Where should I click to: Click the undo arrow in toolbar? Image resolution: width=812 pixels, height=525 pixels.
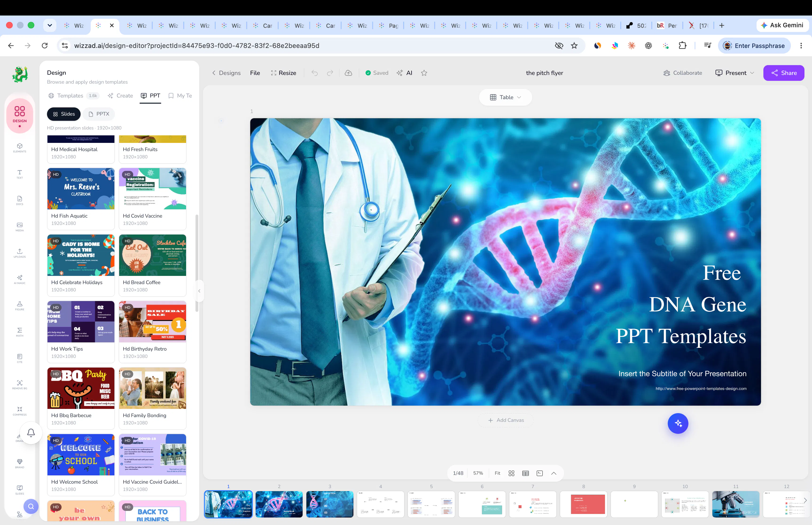(315, 73)
